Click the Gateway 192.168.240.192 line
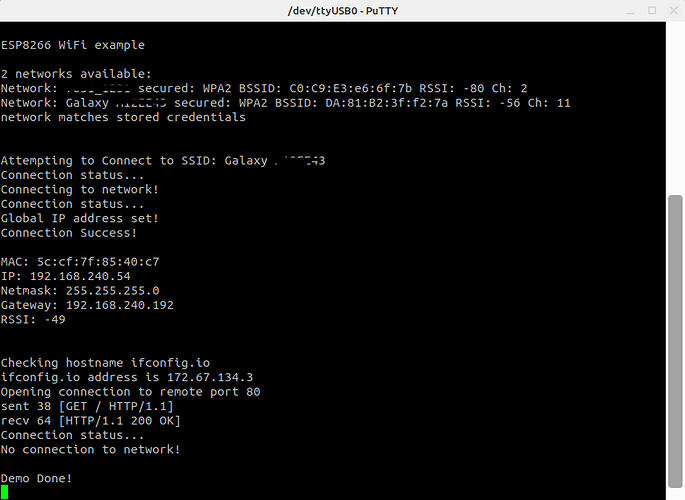The image size is (685, 500). tap(87, 305)
